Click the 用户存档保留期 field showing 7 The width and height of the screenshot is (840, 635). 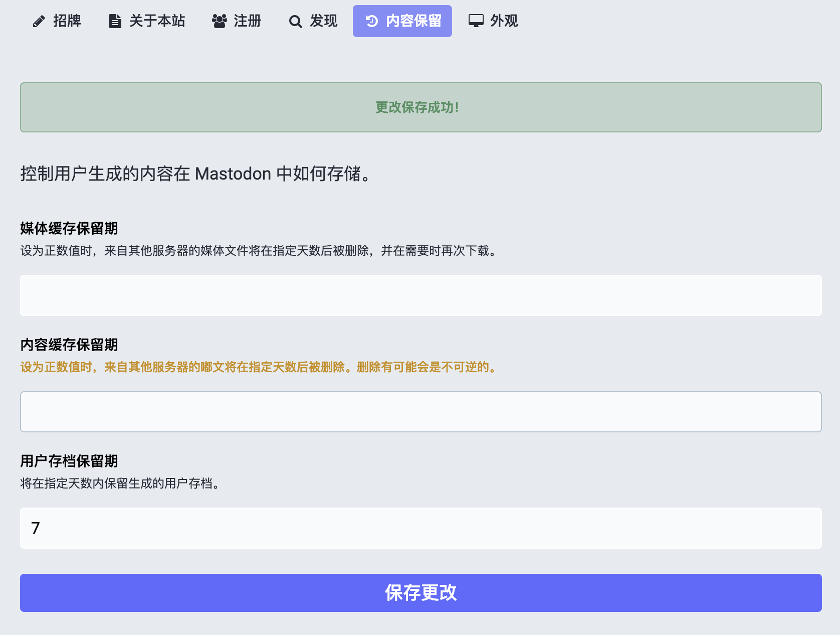tap(421, 528)
